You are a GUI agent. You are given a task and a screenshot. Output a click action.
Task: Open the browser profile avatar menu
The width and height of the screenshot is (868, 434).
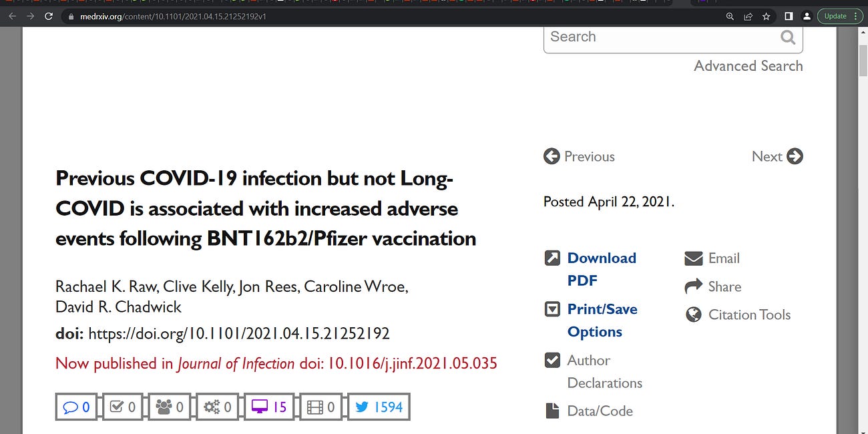coord(807,16)
